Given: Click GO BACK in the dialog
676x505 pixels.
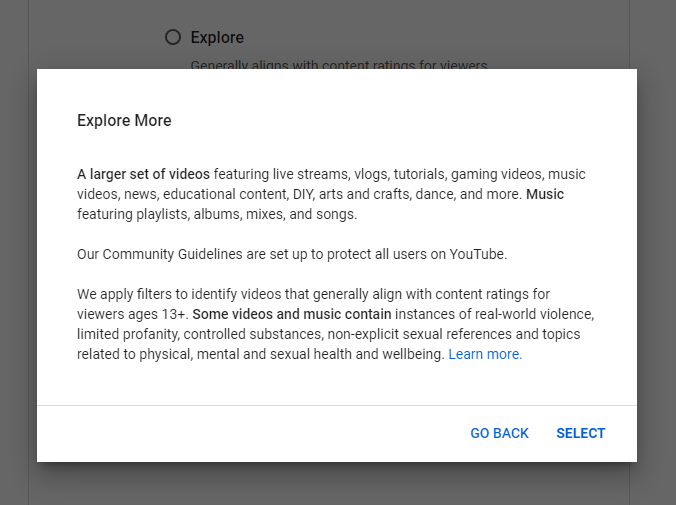Looking at the screenshot, I should click(499, 433).
